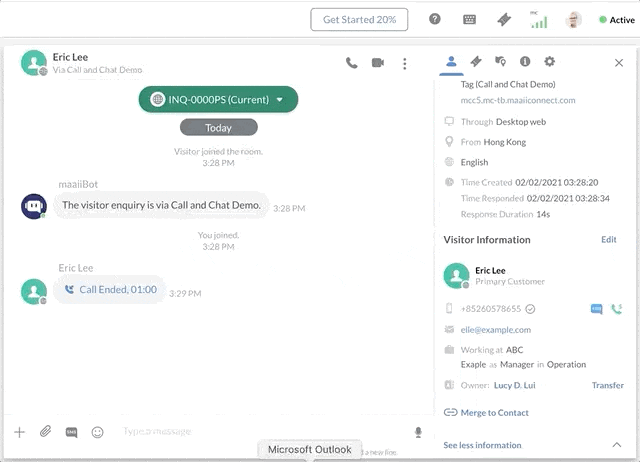Start a video call with the visitor

tap(378, 63)
